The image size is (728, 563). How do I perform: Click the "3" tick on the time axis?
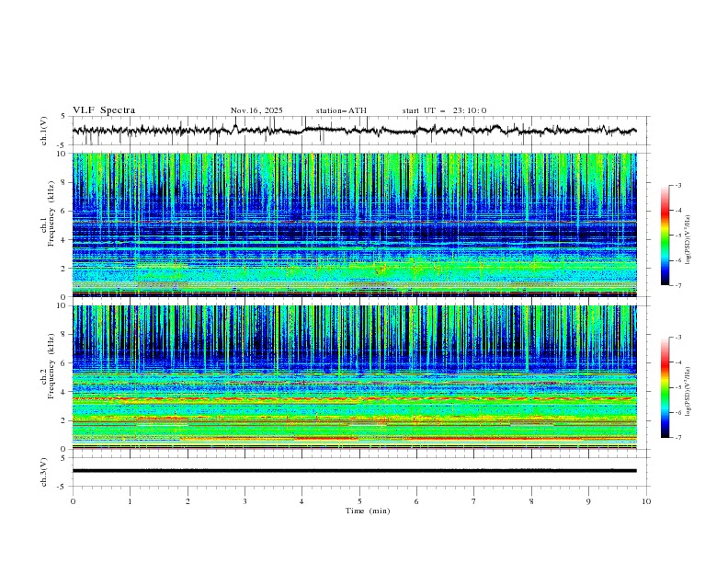tap(245, 501)
